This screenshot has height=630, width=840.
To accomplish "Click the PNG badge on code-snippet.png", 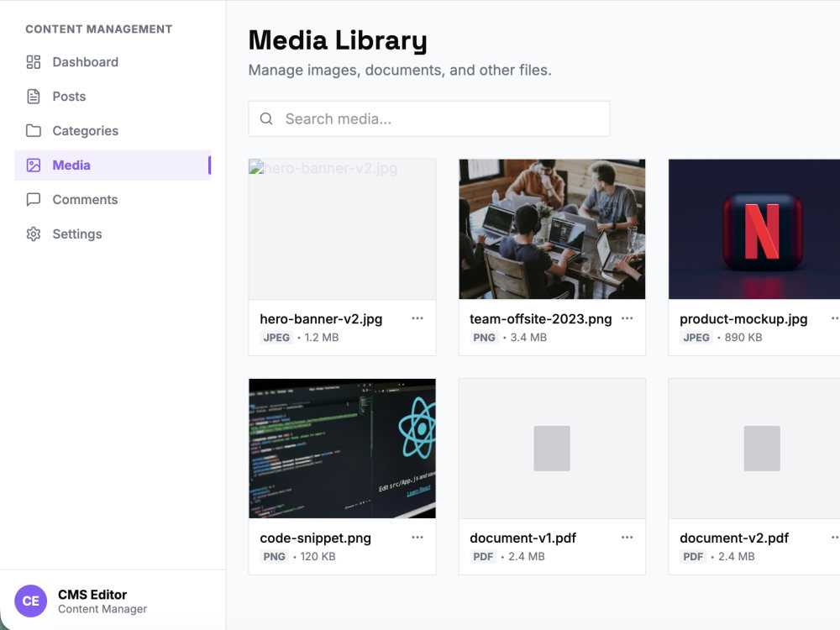I will [275, 557].
